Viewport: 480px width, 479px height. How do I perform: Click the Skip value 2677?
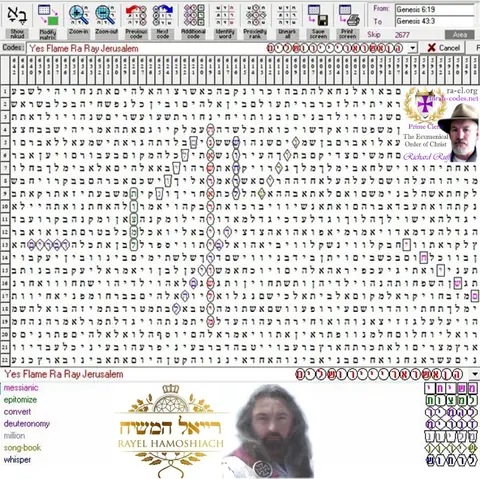coord(402,35)
